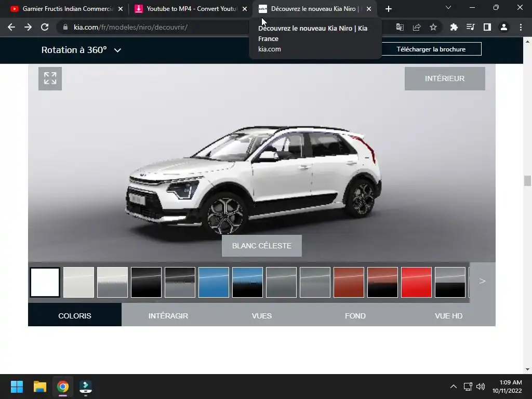The image size is (532, 399).
Task: Select the solid off-white color swatch
Action: pos(79,282)
